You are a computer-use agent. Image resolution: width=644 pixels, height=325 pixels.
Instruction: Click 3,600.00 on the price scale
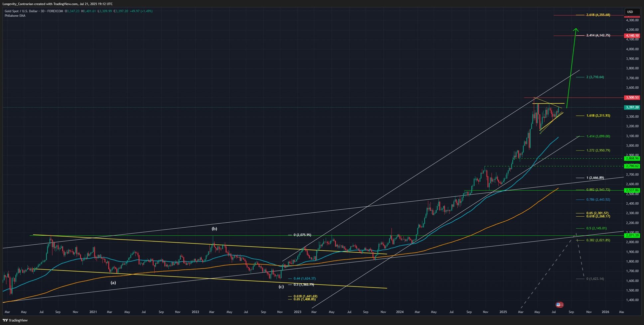coord(632,88)
